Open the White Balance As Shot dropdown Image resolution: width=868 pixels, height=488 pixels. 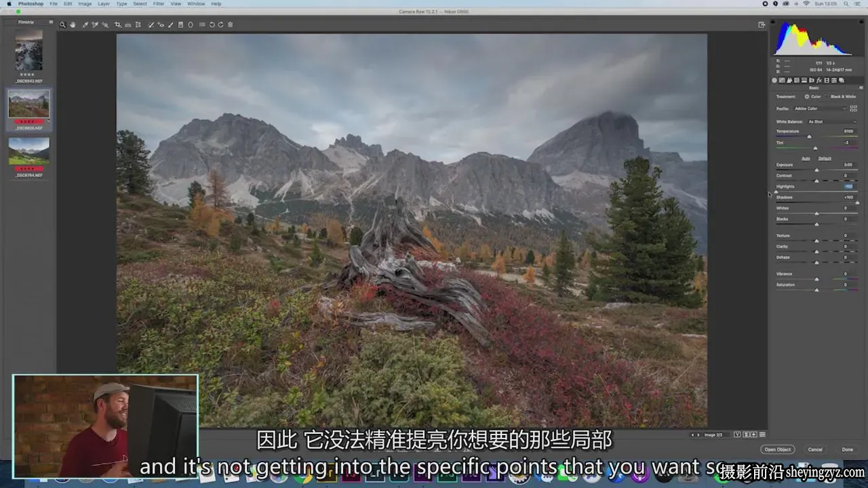pos(832,122)
